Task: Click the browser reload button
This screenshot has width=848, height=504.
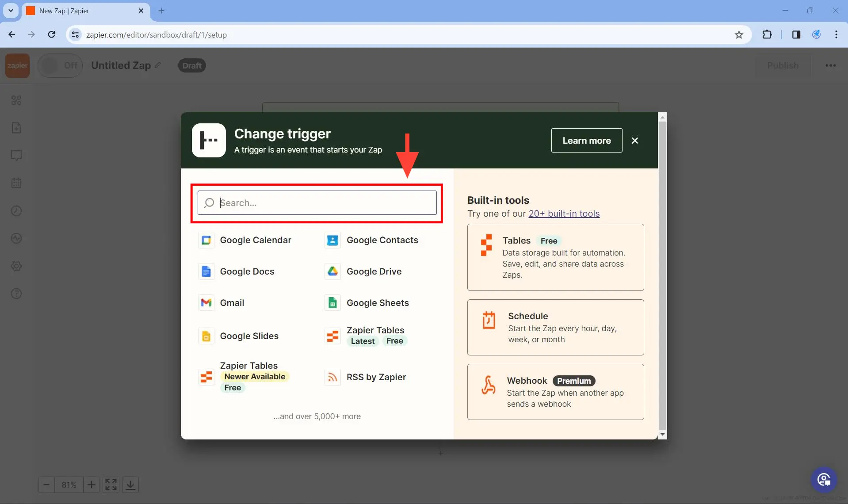Action: click(x=51, y=34)
